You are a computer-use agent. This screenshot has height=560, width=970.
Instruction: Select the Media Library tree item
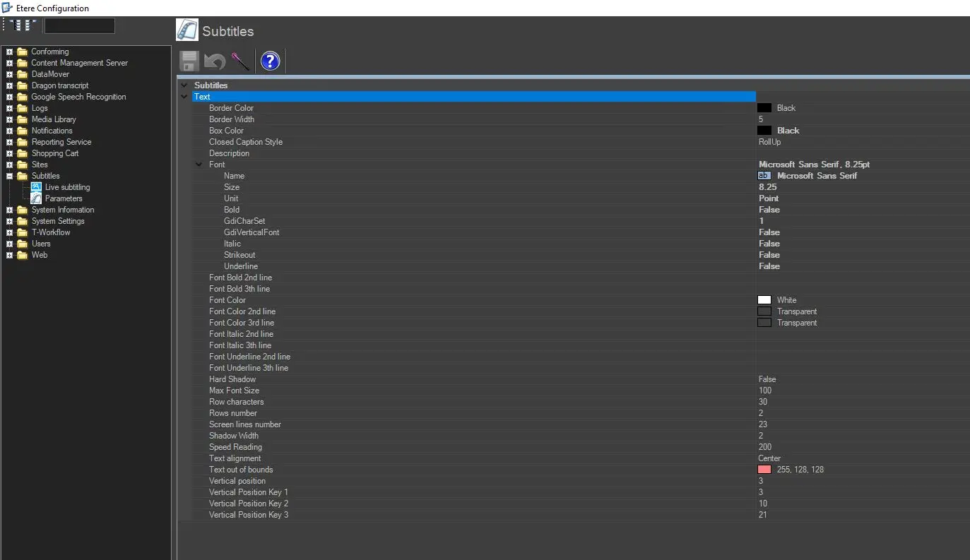tap(53, 119)
